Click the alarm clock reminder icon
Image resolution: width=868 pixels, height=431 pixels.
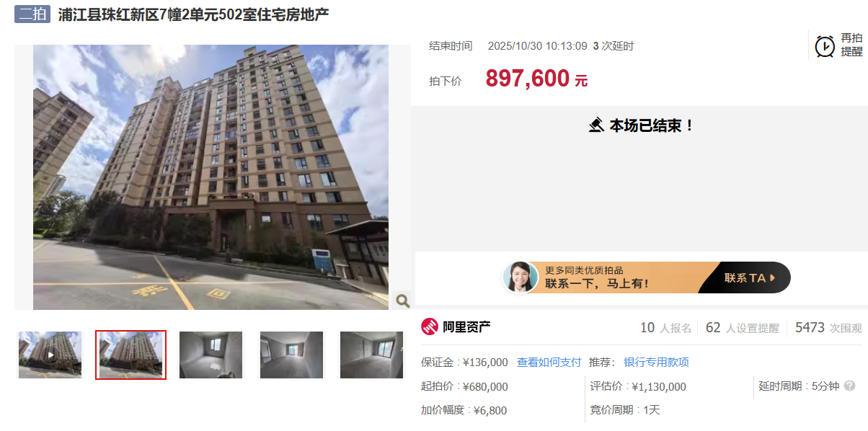tap(825, 46)
